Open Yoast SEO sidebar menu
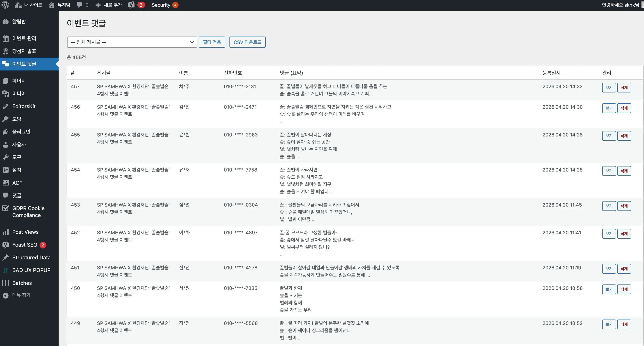This screenshot has height=346, width=644. 29,245
